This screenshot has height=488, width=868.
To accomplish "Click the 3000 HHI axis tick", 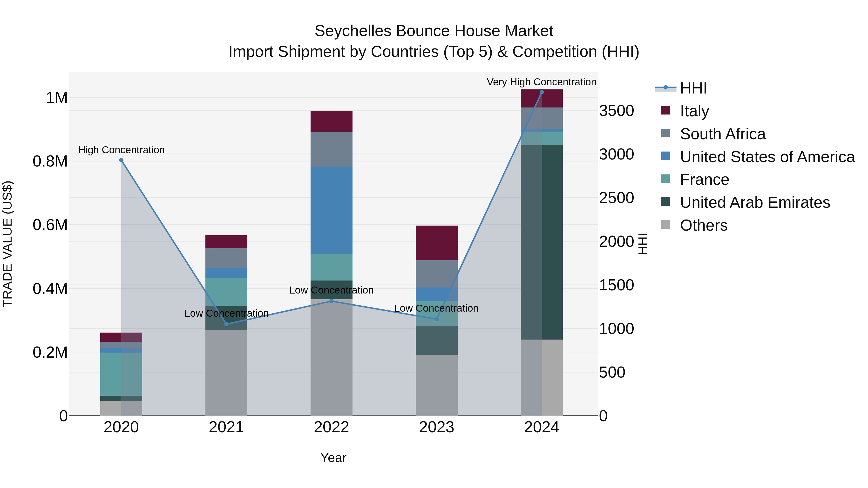I will coord(617,154).
